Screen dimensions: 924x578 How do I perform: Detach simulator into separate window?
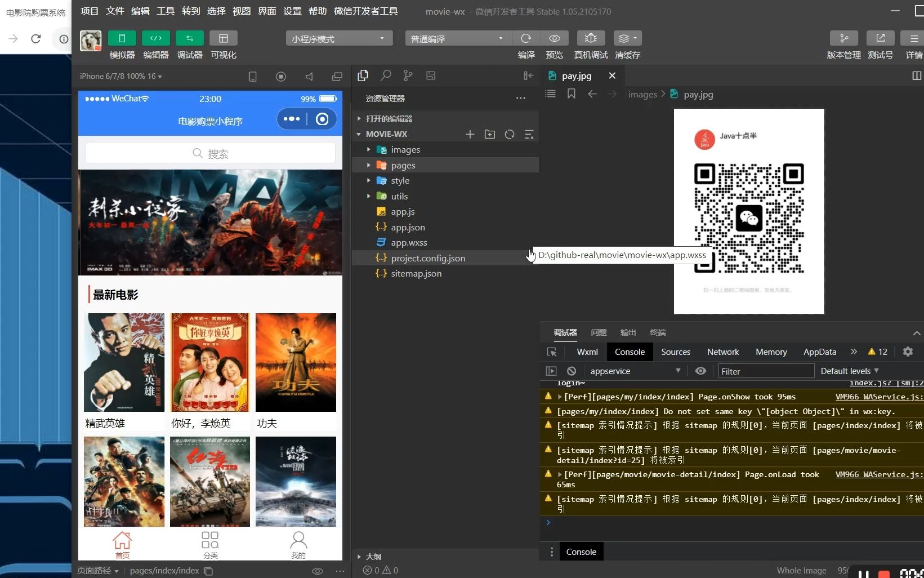pyautogui.click(x=337, y=76)
